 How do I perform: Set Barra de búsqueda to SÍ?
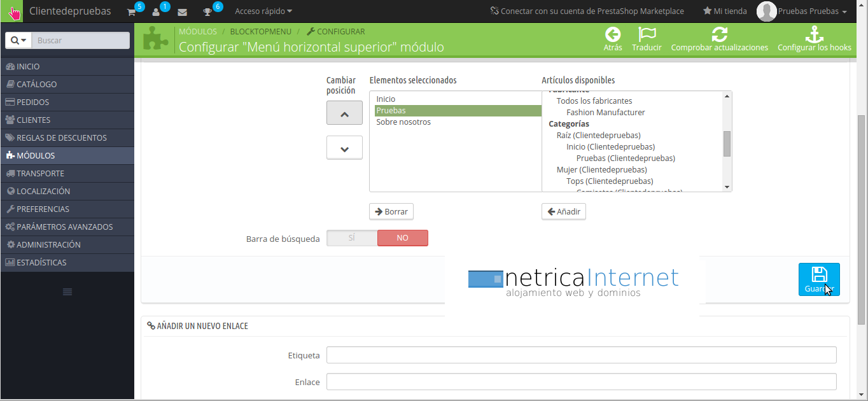[x=352, y=238]
